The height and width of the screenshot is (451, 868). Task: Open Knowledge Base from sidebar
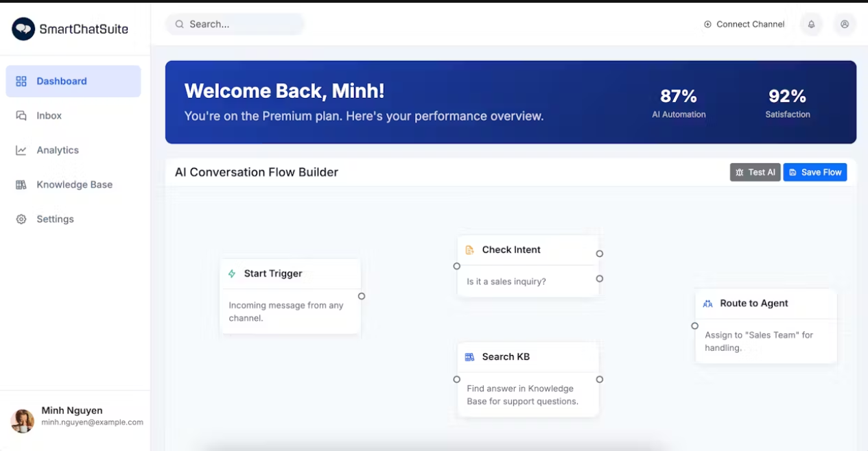[x=73, y=184]
